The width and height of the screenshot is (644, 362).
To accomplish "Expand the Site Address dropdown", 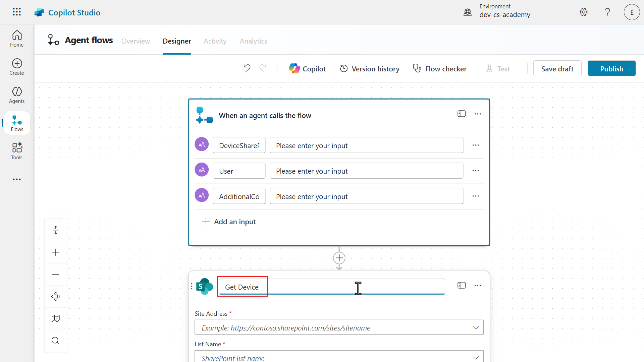I will coord(475,327).
